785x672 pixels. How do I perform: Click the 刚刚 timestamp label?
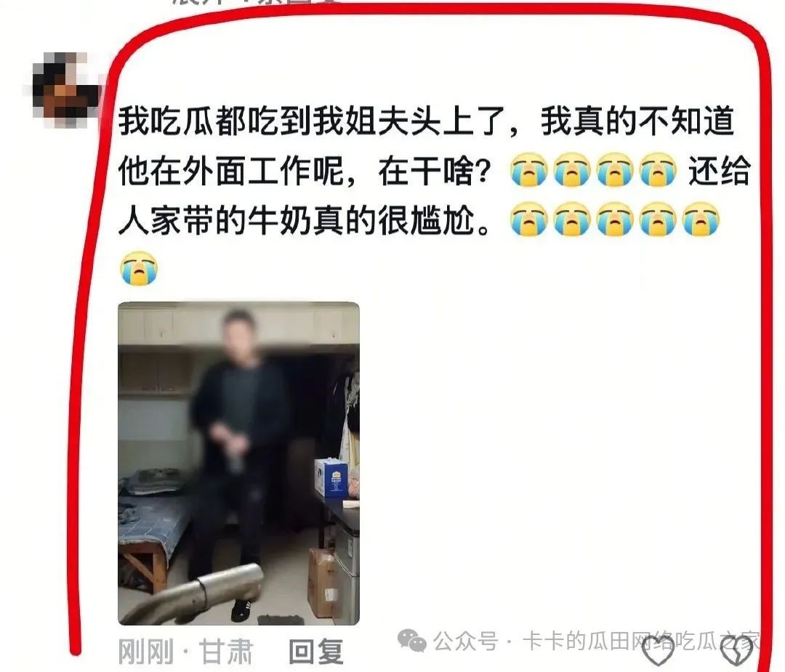point(145,652)
